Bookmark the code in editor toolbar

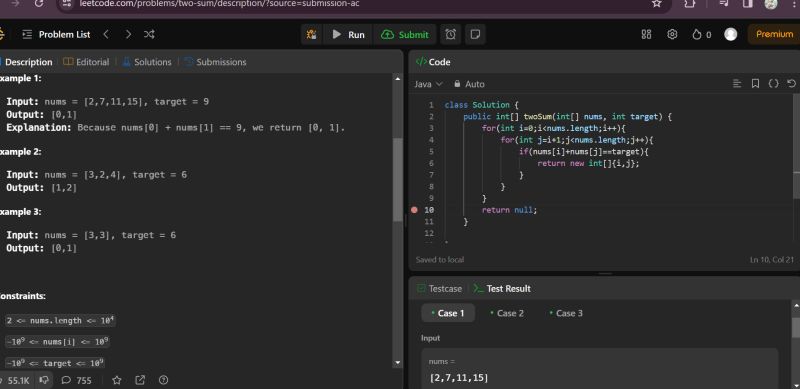tap(756, 84)
